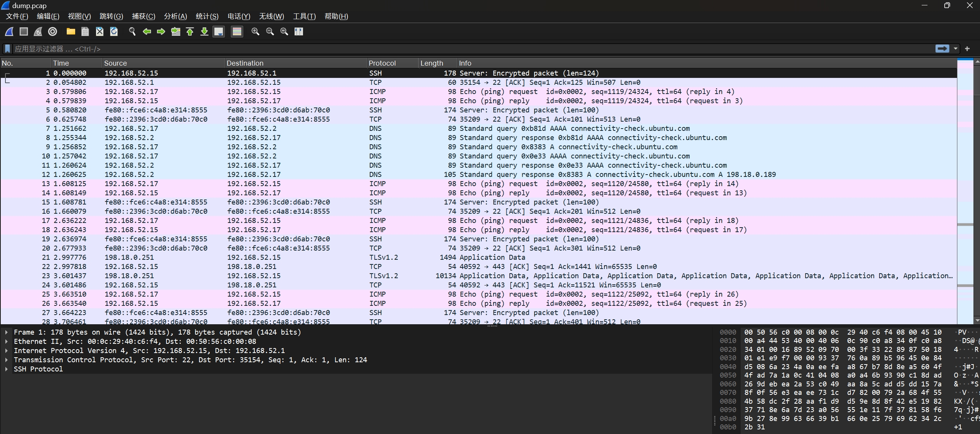Open a capture file with the folder icon
Viewport: 980px width, 434px height.
[x=71, y=31]
